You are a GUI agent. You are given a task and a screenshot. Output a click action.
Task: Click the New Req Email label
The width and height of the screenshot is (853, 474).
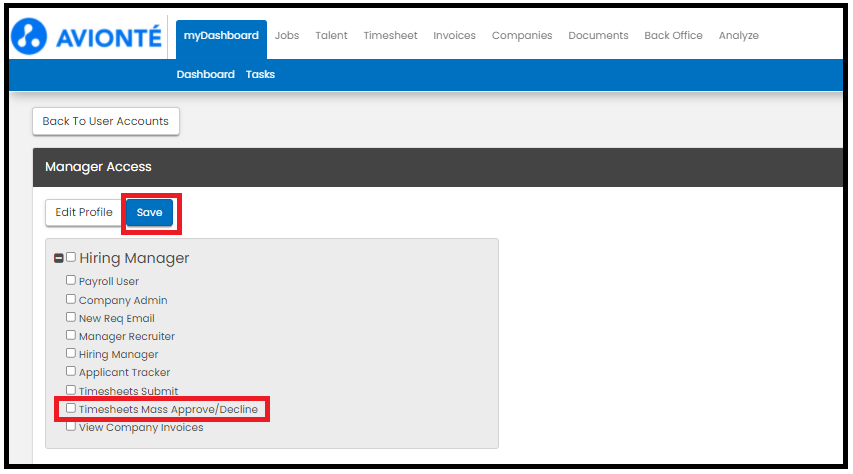116,318
